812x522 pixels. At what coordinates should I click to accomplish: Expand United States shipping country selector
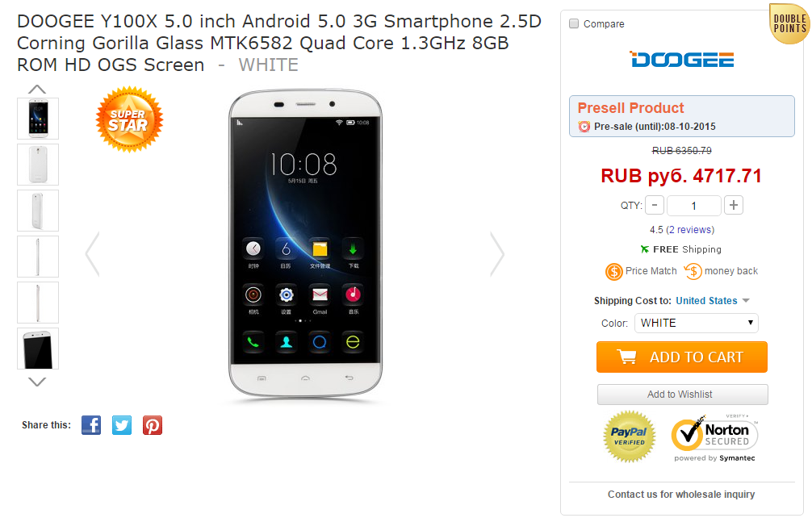click(713, 301)
